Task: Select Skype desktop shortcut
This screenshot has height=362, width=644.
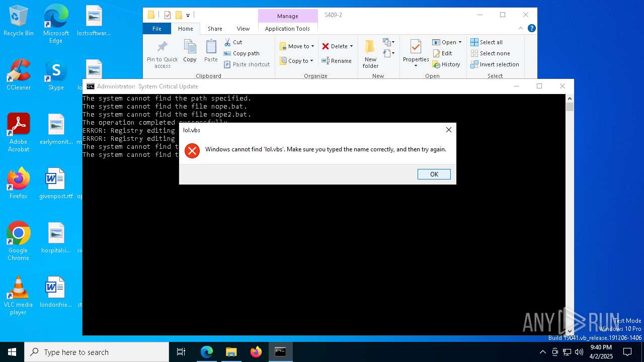Action: (x=56, y=75)
